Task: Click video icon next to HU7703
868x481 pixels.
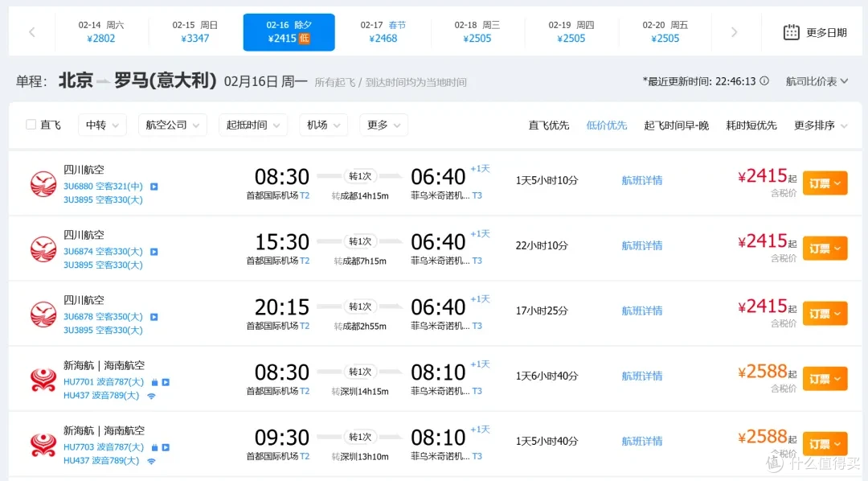Action: click(x=166, y=447)
